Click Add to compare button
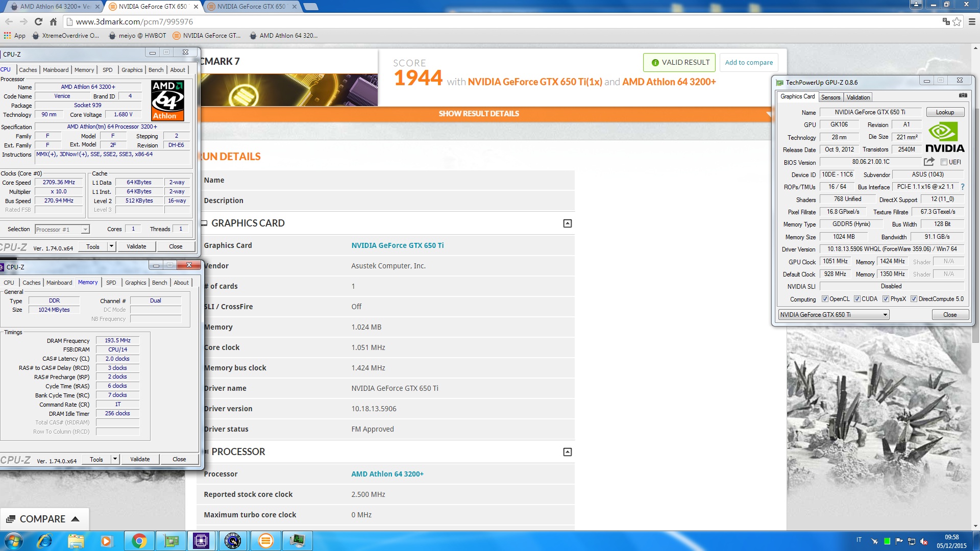This screenshot has width=980, height=551. point(749,62)
